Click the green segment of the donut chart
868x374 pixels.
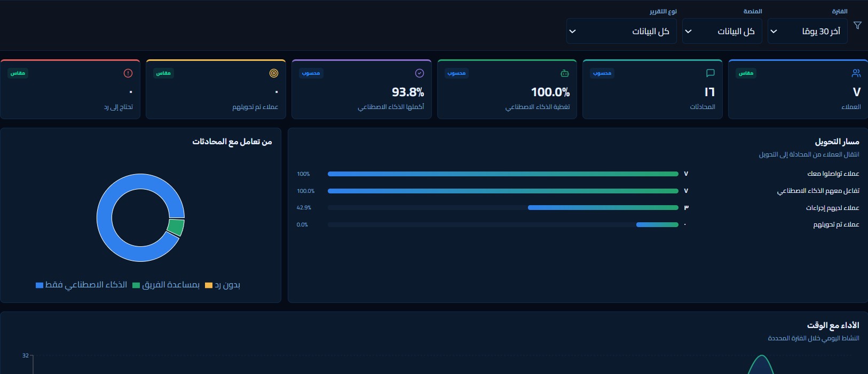[x=176, y=227]
